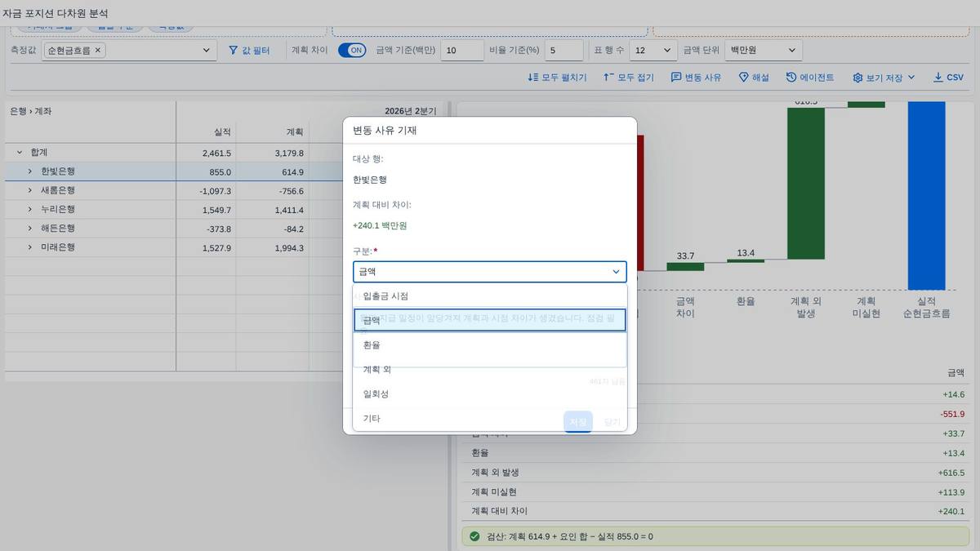The height and width of the screenshot is (551, 980).
Task: Remove the 순현금흐름 token from 측정값
Action: 98,51
